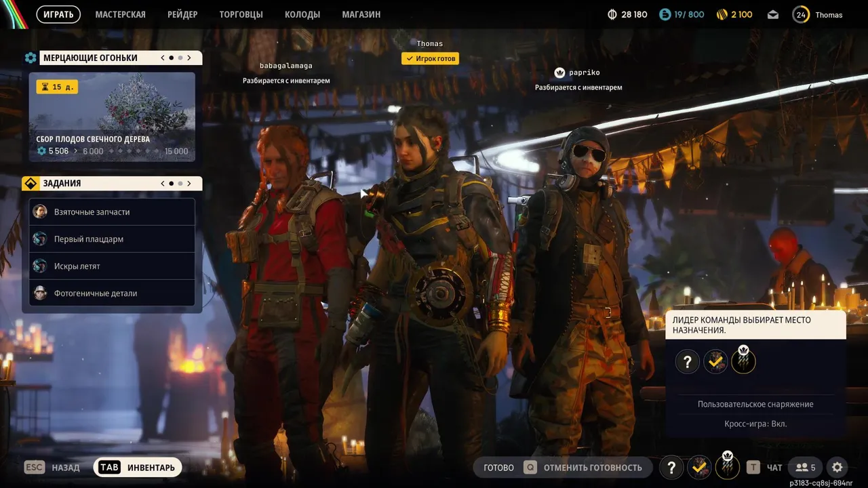This screenshot has width=868, height=488.
Task: Open the КОЛОДЫ tab
Action: coord(302,14)
